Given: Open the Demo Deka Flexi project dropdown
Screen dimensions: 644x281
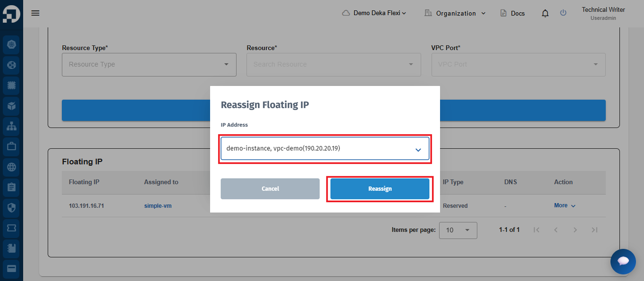Looking at the screenshot, I should point(374,13).
